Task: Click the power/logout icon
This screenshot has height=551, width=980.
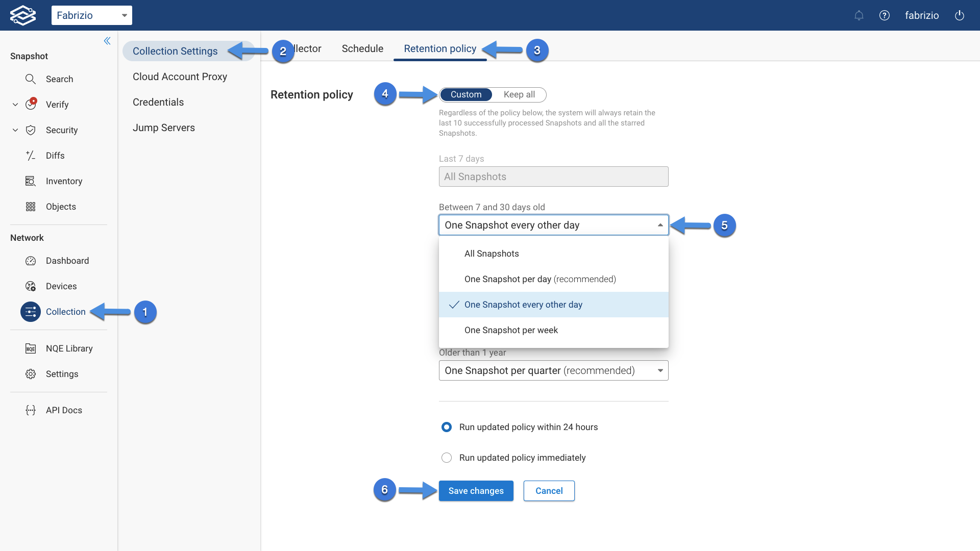Action: [959, 15]
